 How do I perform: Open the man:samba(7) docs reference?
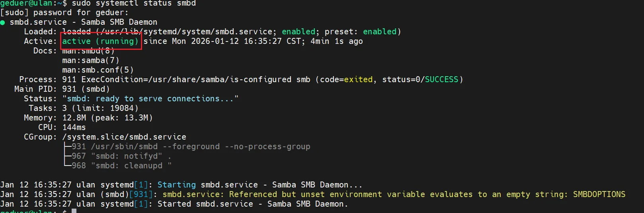click(x=90, y=60)
